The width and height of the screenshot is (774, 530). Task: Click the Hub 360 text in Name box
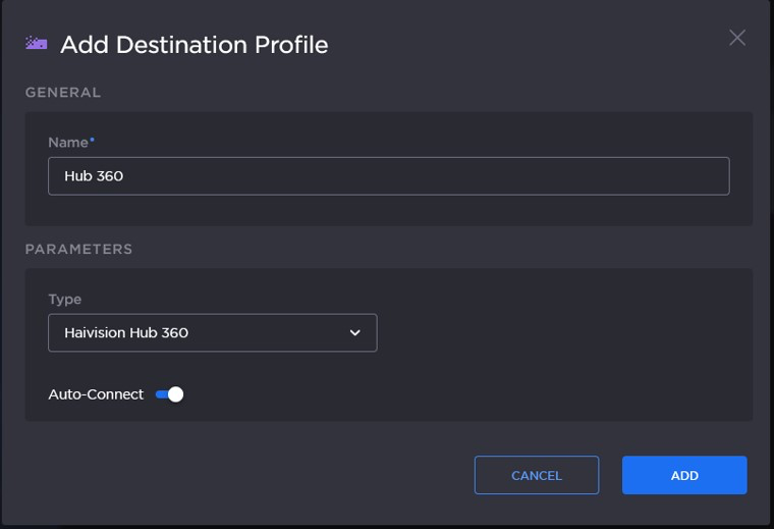[x=94, y=176]
